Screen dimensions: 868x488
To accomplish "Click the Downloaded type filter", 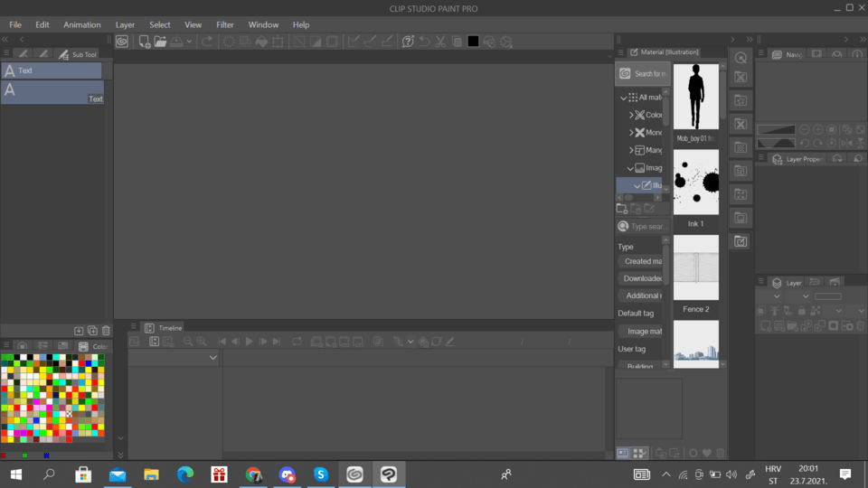I will pos(641,278).
